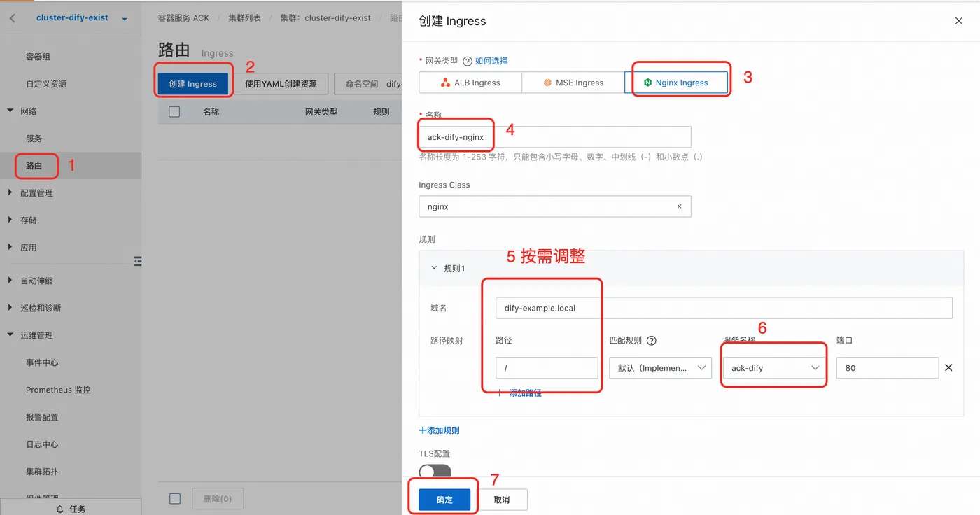Screen dimensions: 980x515
Task: Open the 匹配规则 dropdown
Action: 660,368
